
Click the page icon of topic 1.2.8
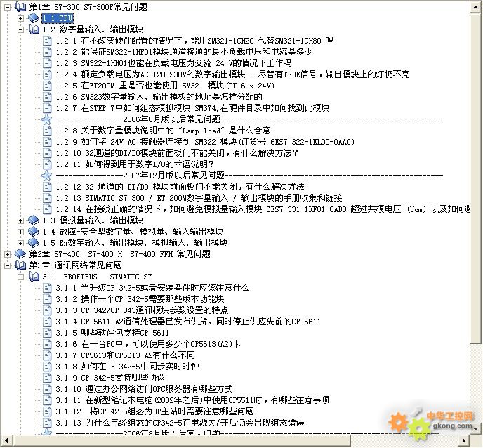coord(47,131)
